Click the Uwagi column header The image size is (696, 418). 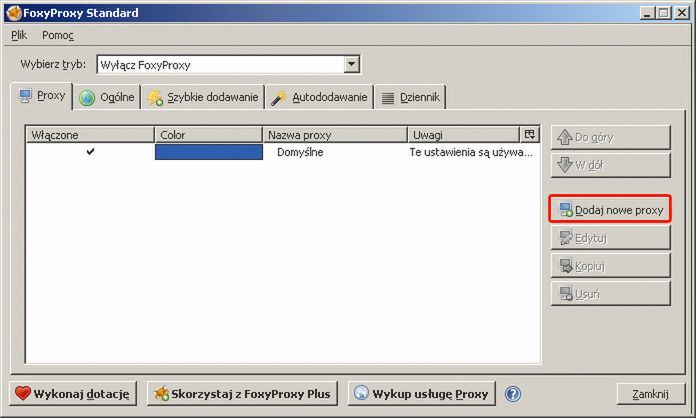pos(463,135)
